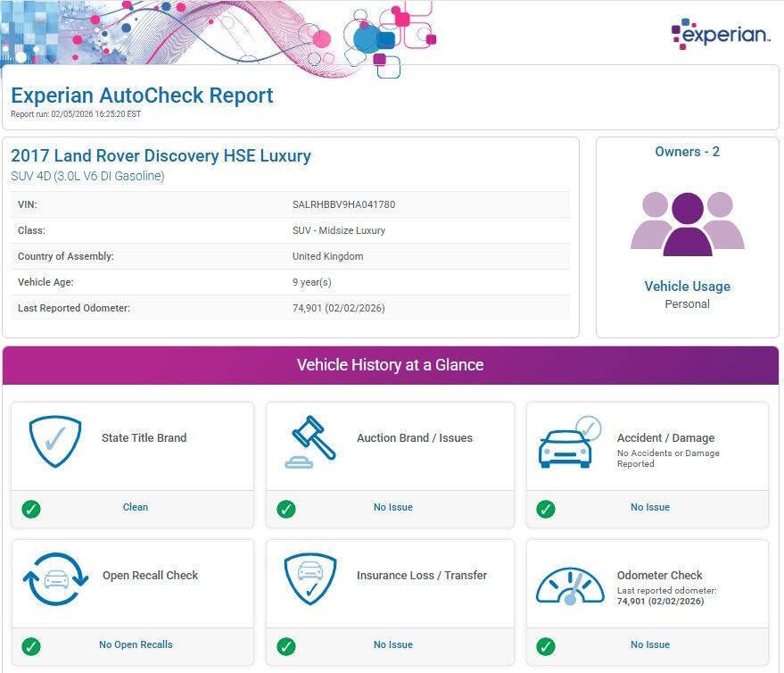Click the 2017 Land Rover Discovery title
784x673 pixels.
coord(161,156)
